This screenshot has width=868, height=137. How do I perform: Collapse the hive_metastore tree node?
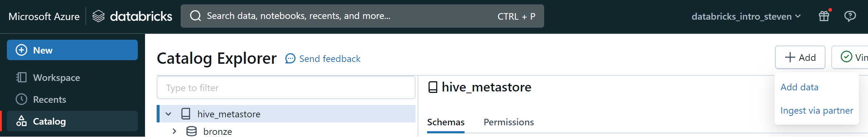168,114
